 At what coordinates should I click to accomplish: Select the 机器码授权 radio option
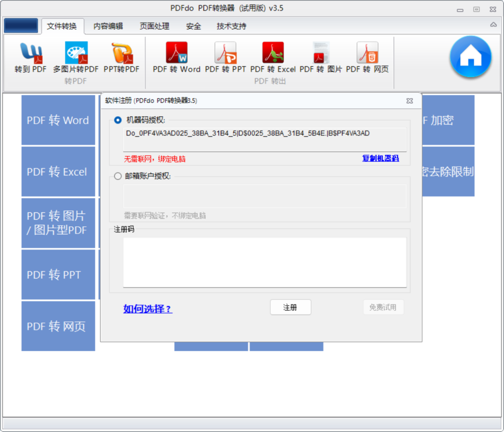tap(118, 120)
